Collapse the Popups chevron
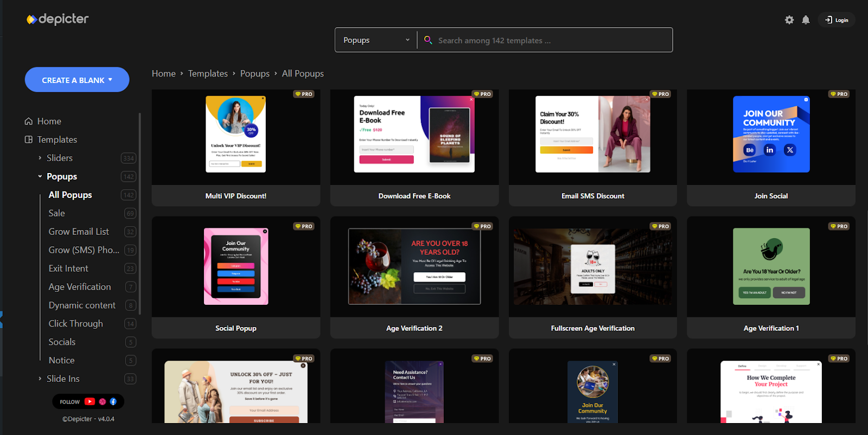This screenshot has height=435, width=868. coord(40,176)
